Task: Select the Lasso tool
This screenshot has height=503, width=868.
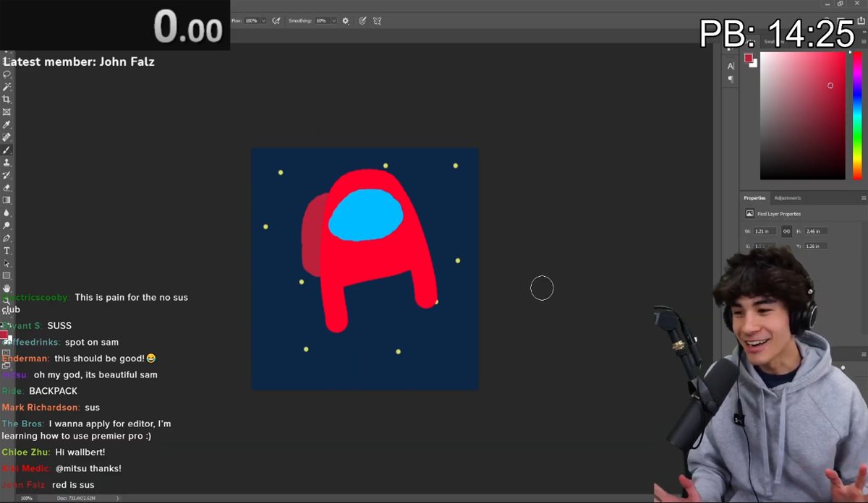Action: pyautogui.click(x=7, y=74)
